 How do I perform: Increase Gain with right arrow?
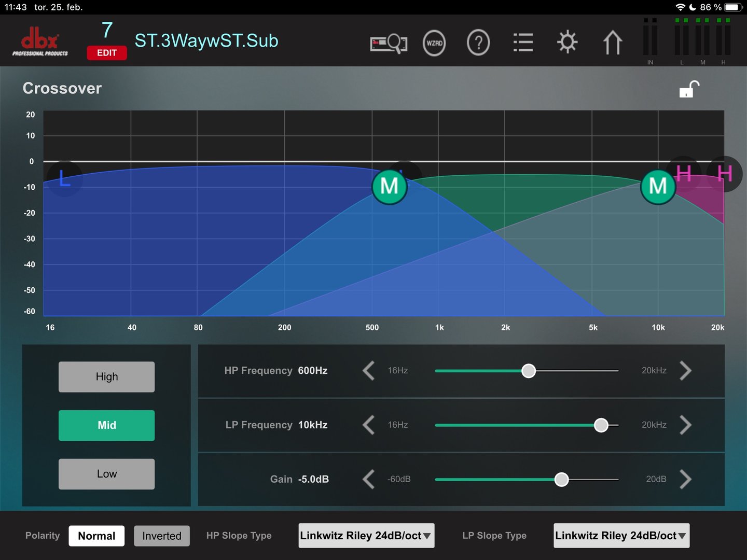click(x=685, y=479)
